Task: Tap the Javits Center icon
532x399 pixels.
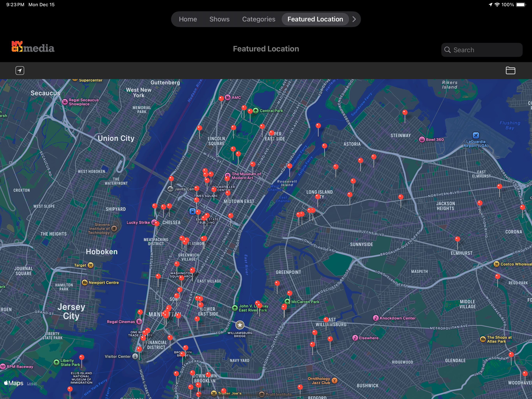Action: [x=170, y=189]
